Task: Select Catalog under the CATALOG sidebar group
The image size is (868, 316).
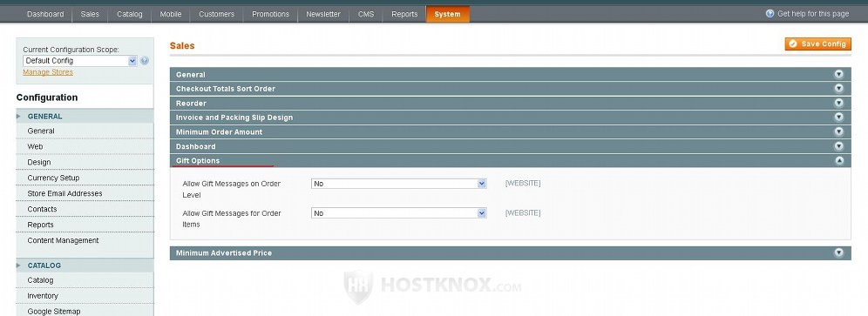Action: coord(40,280)
